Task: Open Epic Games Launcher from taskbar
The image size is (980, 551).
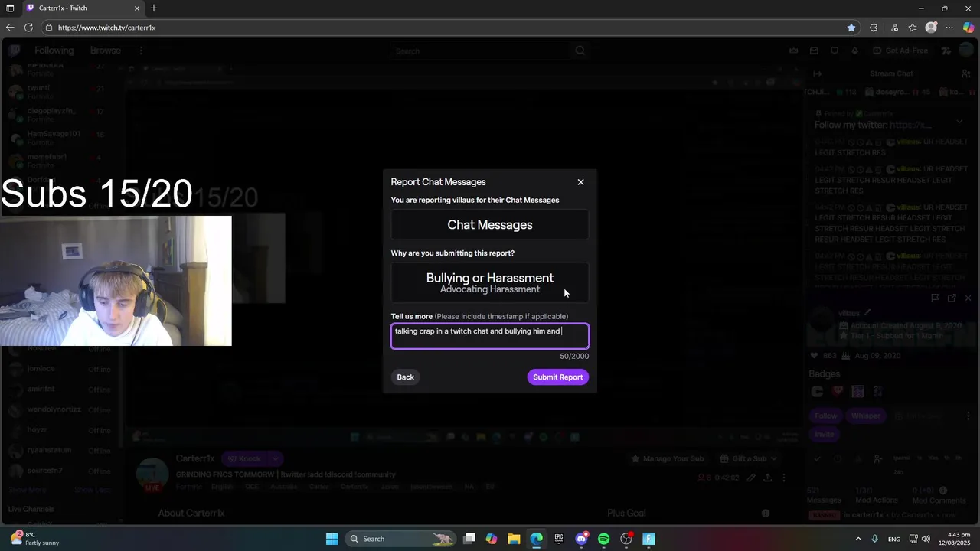Action: click(559, 539)
